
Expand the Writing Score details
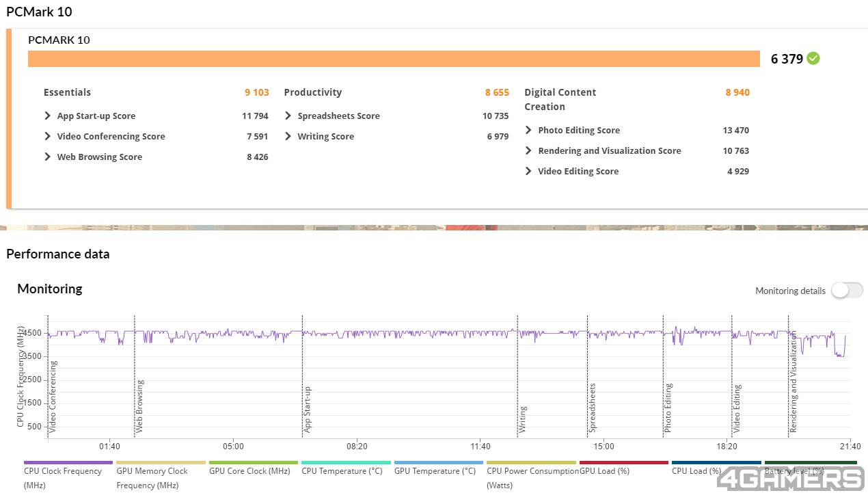coord(396,137)
